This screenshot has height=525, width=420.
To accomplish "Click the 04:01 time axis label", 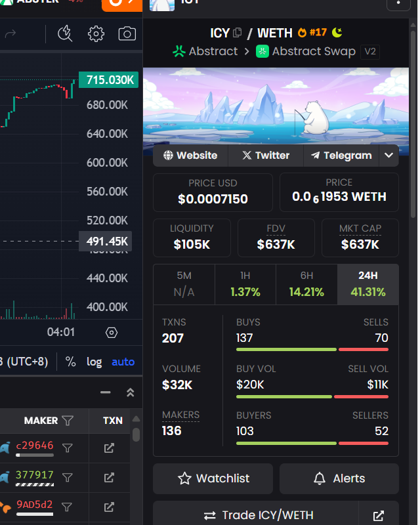I will click(61, 332).
